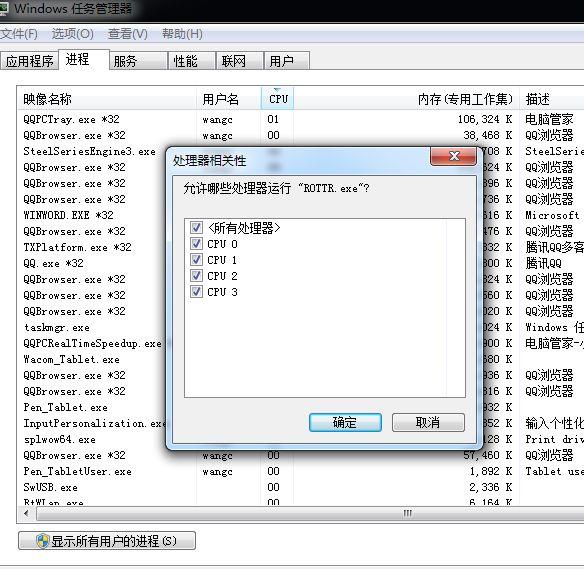The width and height of the screenshot is (584, 569).
Task: Select the 进程 tab
Action: tap(84, 59)
